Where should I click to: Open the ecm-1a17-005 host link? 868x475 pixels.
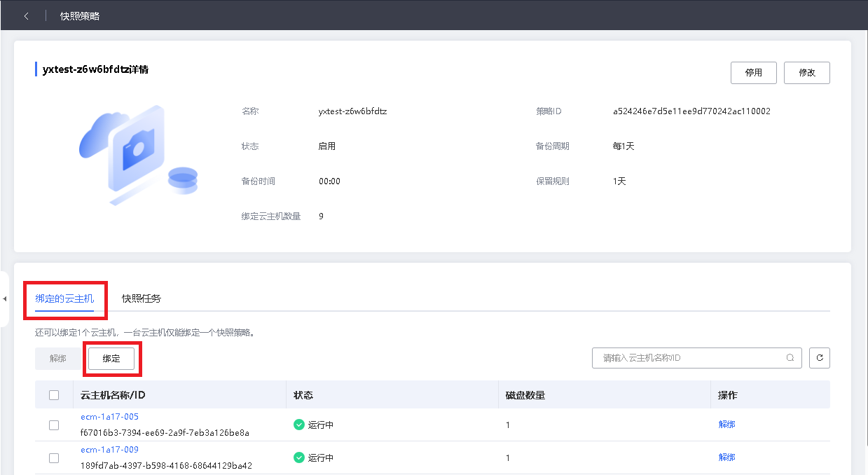(x=109, y=417)
